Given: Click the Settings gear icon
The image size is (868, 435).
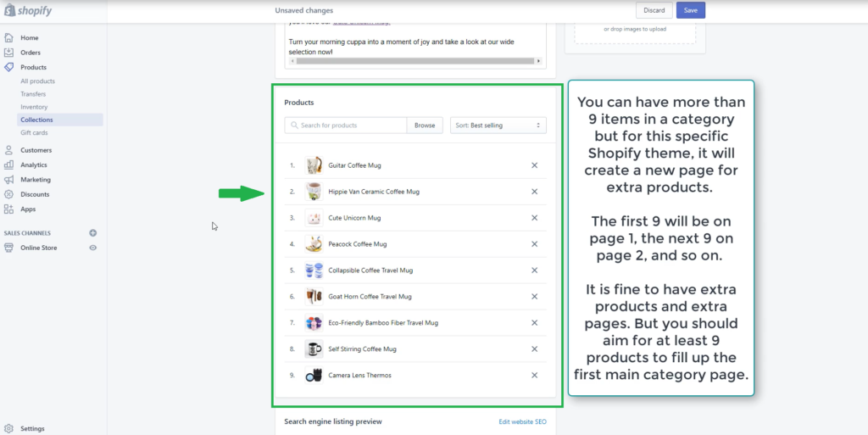Looking at the screenshot, I should pyautogui.click(x=8, y=428).
